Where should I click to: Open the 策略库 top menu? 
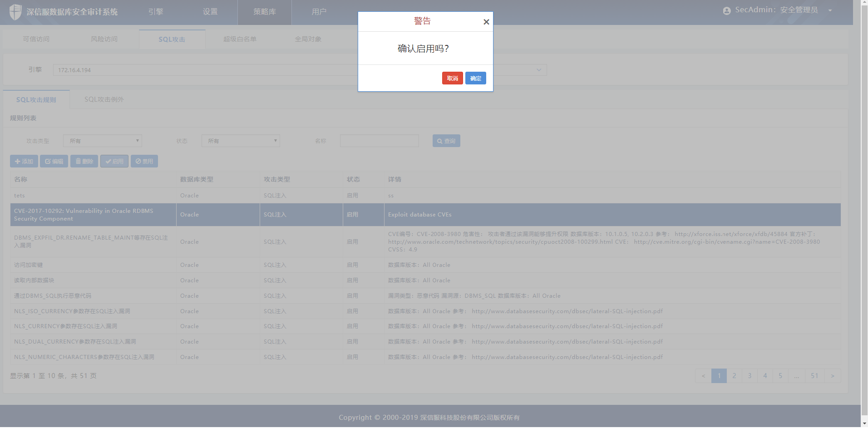[x=264, y=12]
